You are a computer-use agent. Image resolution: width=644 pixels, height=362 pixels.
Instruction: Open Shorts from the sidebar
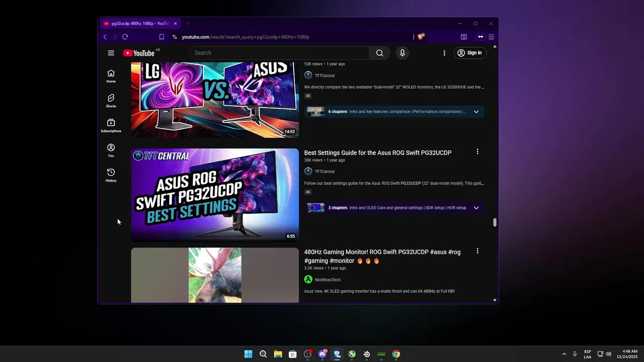(x=111, y=101)
